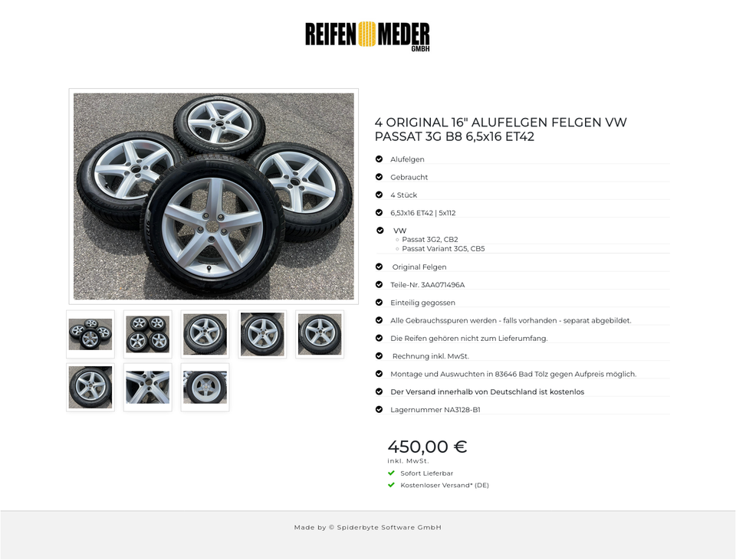
Task: Click the green checkmark by Sofort Lieferbar
Action: click(391, 473)
